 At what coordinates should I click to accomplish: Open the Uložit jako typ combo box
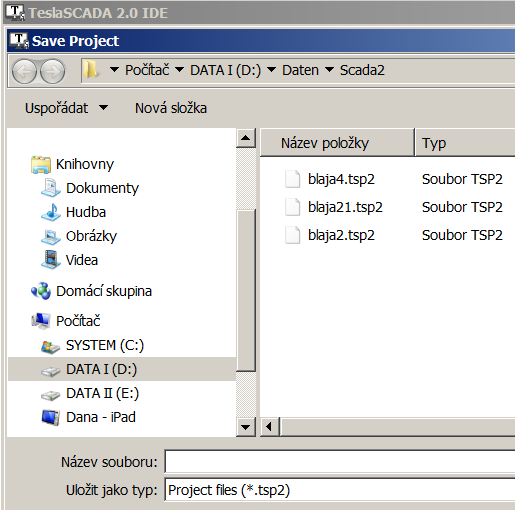pos(340,490)
